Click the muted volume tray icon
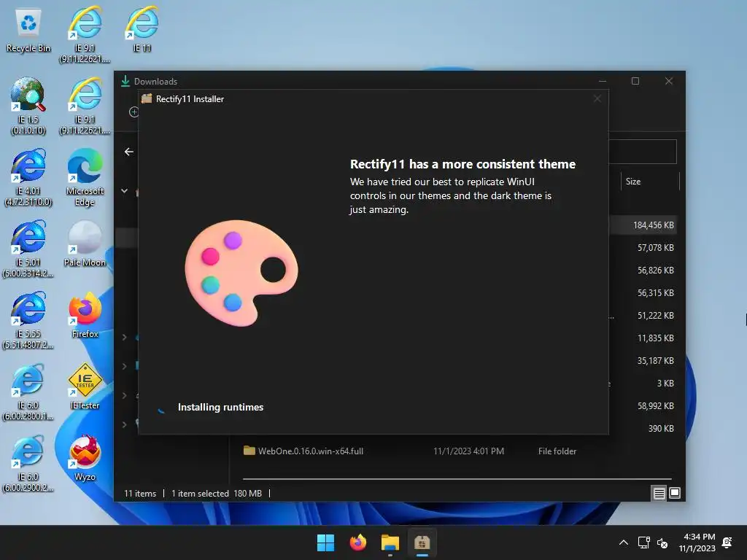The image size is (747, 560). click(662, 542)
